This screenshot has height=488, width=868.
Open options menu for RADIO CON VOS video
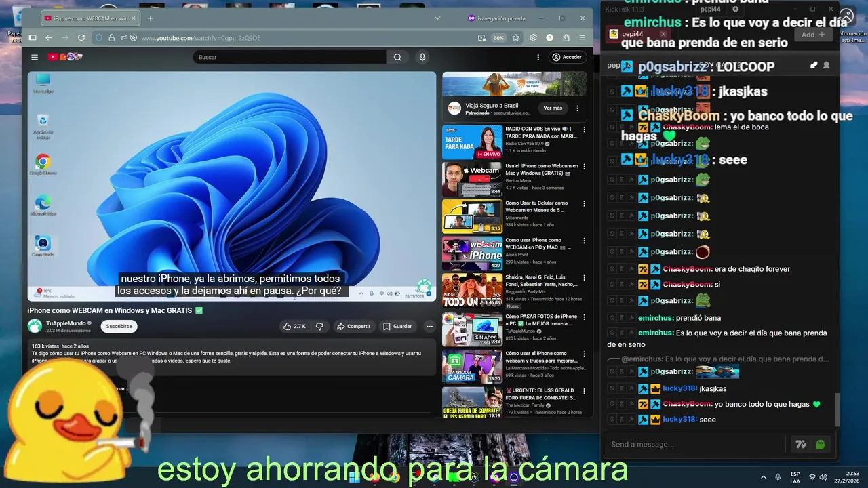click(x=584, y=129)
